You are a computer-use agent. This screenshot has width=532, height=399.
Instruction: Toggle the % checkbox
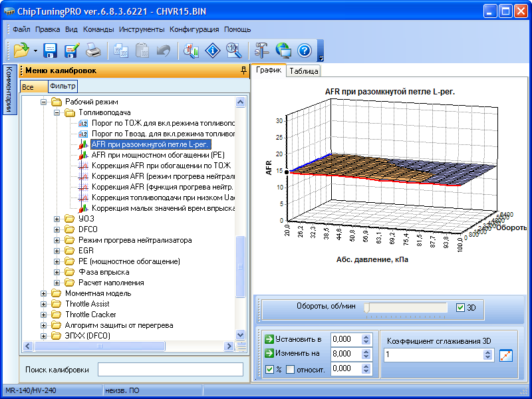pyautogui.click(x=269, y=369)
